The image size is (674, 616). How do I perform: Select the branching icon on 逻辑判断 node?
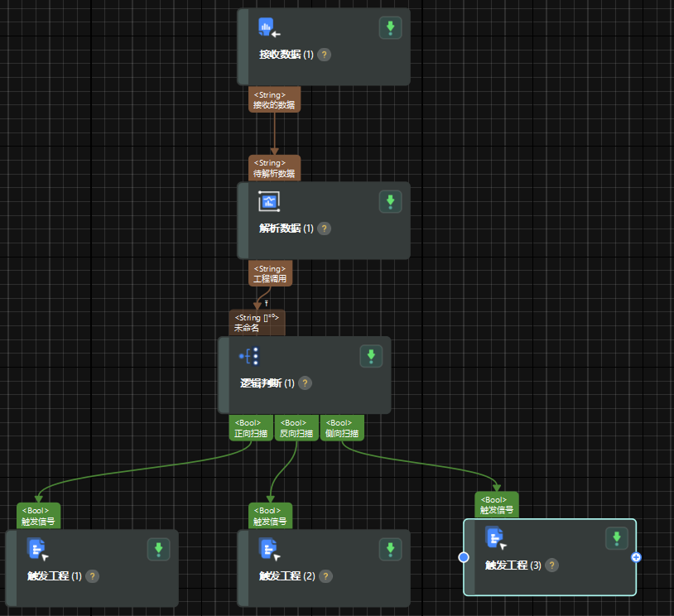248,356
